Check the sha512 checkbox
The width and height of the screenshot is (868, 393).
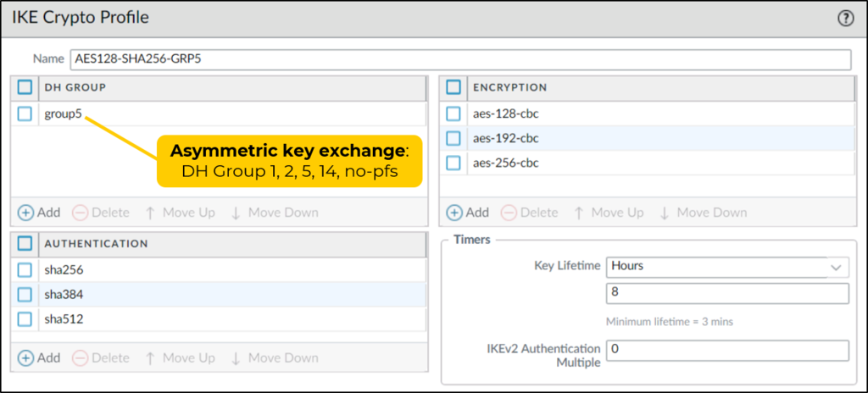click(25, 318)
